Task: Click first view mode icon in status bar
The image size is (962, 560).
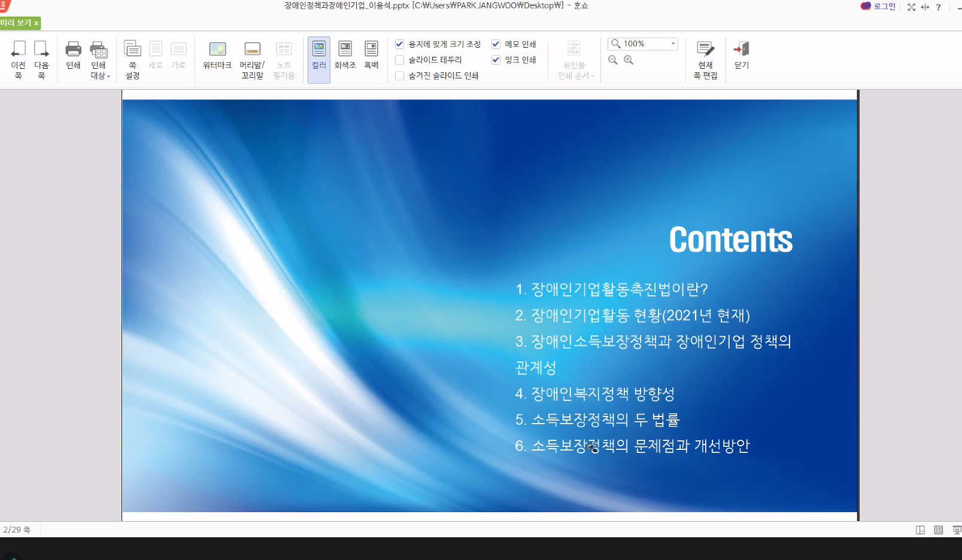Action: (920, 530)
